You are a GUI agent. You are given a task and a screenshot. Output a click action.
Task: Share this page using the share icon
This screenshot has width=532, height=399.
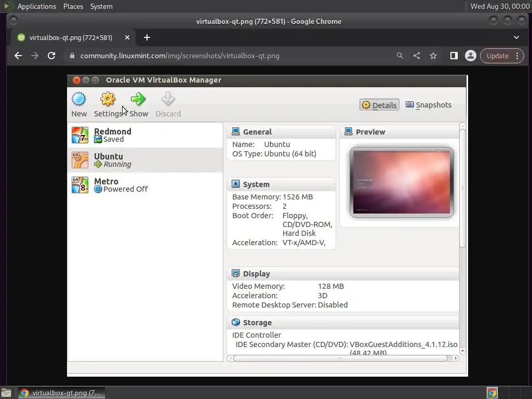point(417,56)
